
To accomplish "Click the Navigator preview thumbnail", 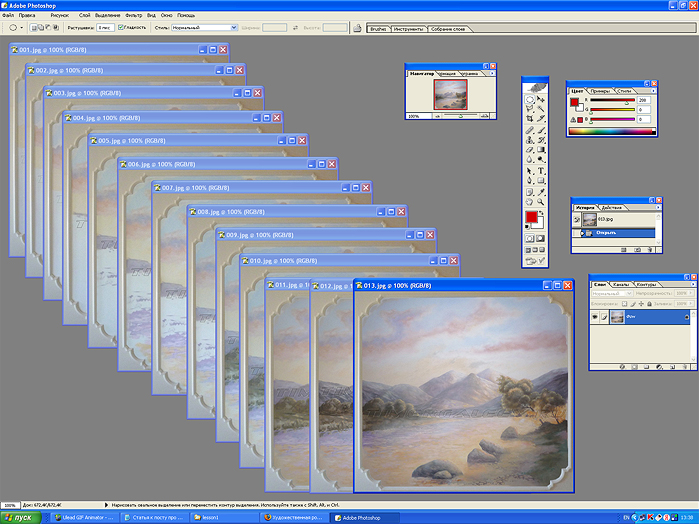I will click(x=451, y=95).
